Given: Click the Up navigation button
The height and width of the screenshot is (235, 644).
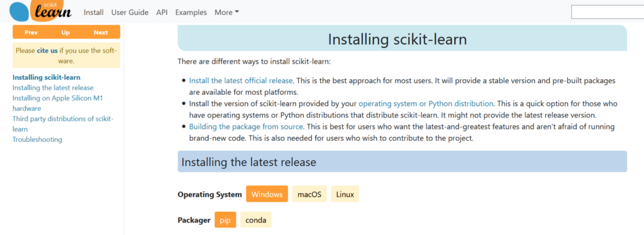Looking at the screenshot, I should [65, 33].
